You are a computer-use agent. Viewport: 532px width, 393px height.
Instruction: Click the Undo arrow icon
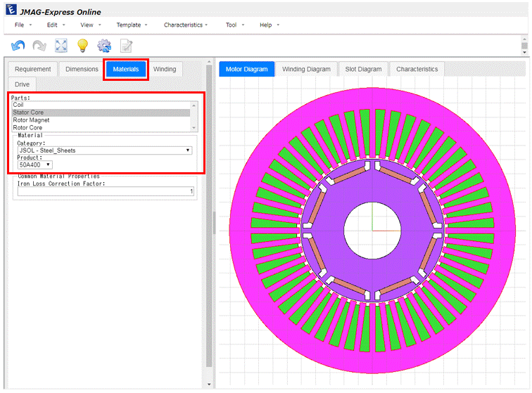(18, 46)
